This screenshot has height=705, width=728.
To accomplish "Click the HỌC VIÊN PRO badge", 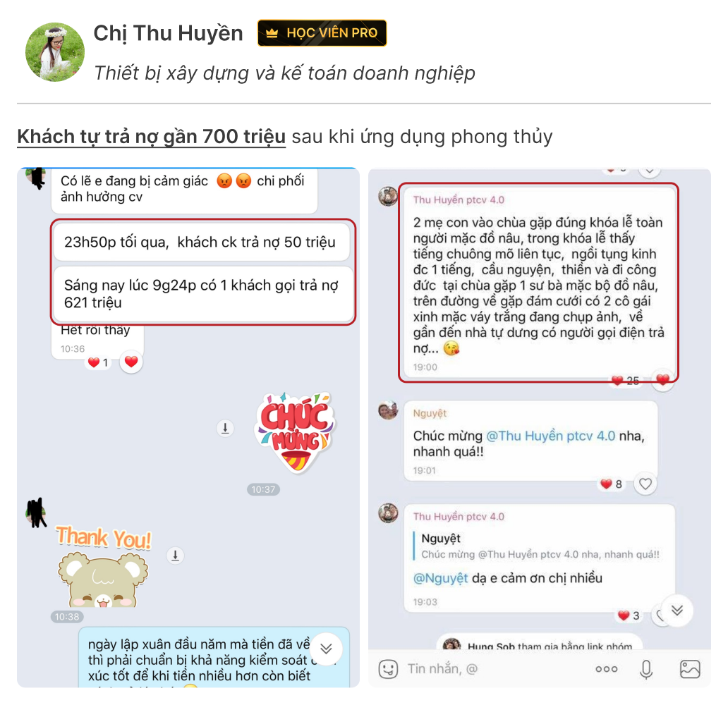I will tap(322, 33).
